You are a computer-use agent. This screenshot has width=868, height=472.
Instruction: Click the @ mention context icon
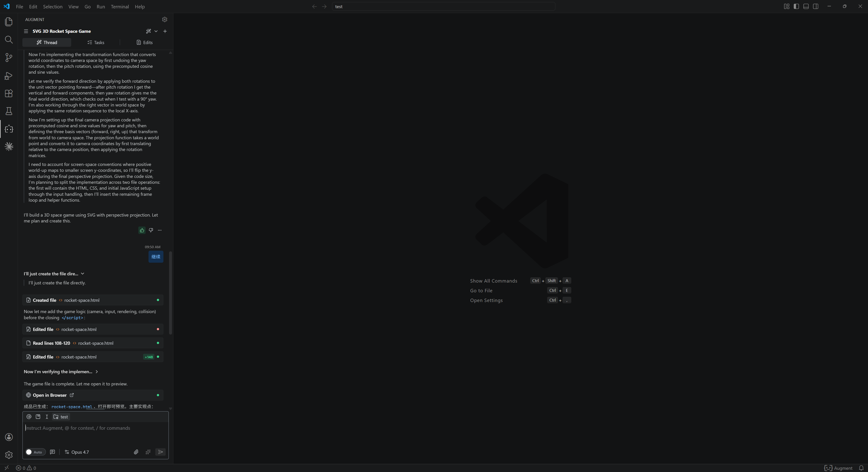(29, 417)
